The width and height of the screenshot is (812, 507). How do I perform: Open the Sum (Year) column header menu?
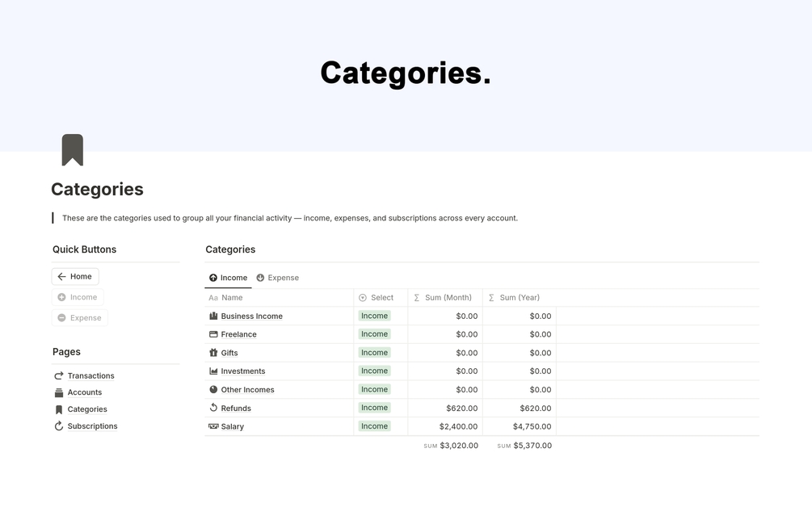coord(519,298)
